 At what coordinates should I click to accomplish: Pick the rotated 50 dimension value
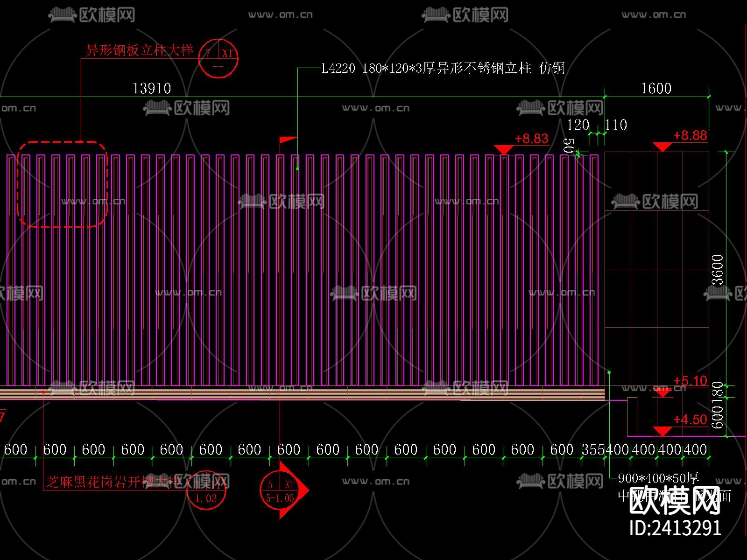click(569, 145)
